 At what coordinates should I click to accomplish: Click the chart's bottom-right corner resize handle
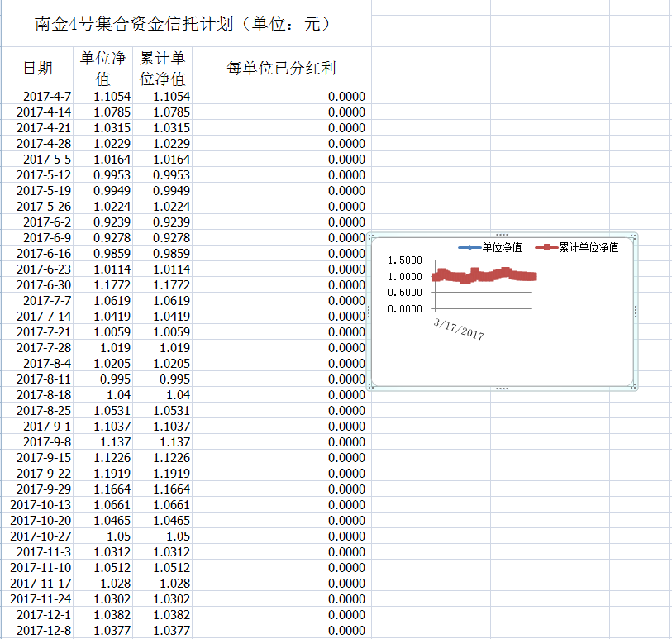[x=633, y=385]
